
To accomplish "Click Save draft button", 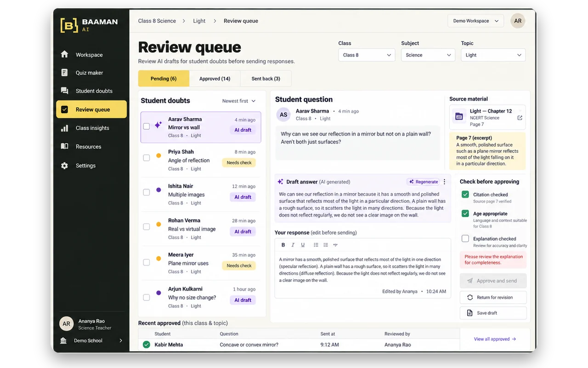I will (493, 313).
